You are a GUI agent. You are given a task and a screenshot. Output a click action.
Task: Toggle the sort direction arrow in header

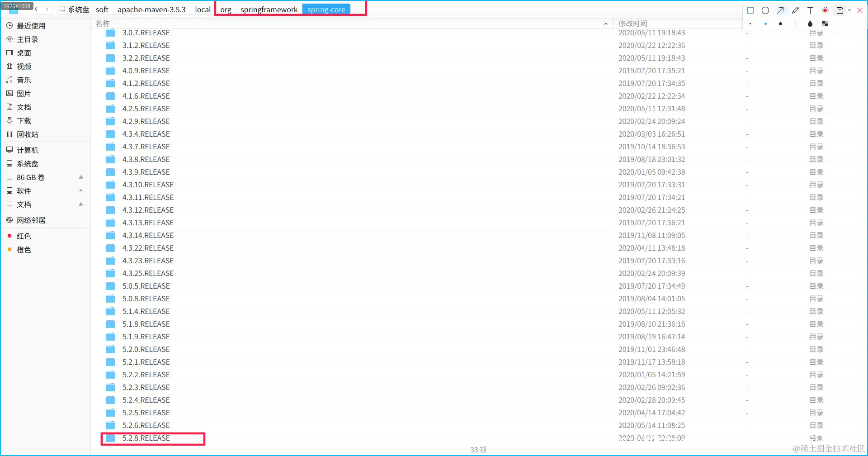(606, 24)
